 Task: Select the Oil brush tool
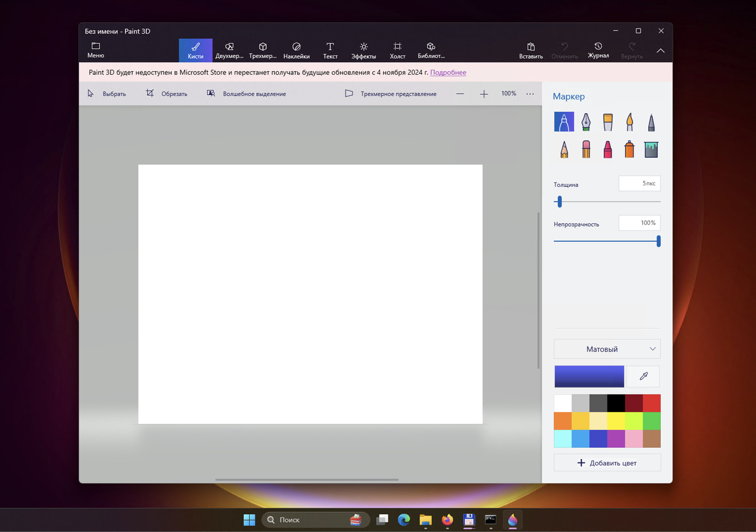point(608,122)
